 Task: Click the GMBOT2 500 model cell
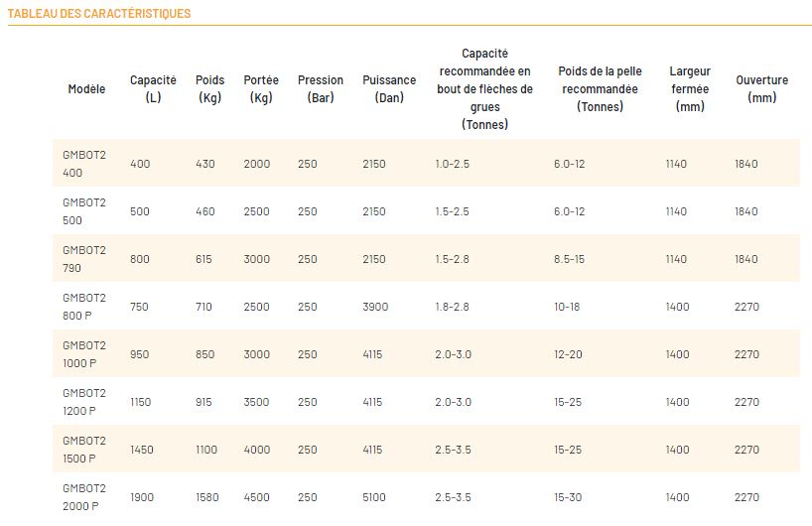coord(83,211)
